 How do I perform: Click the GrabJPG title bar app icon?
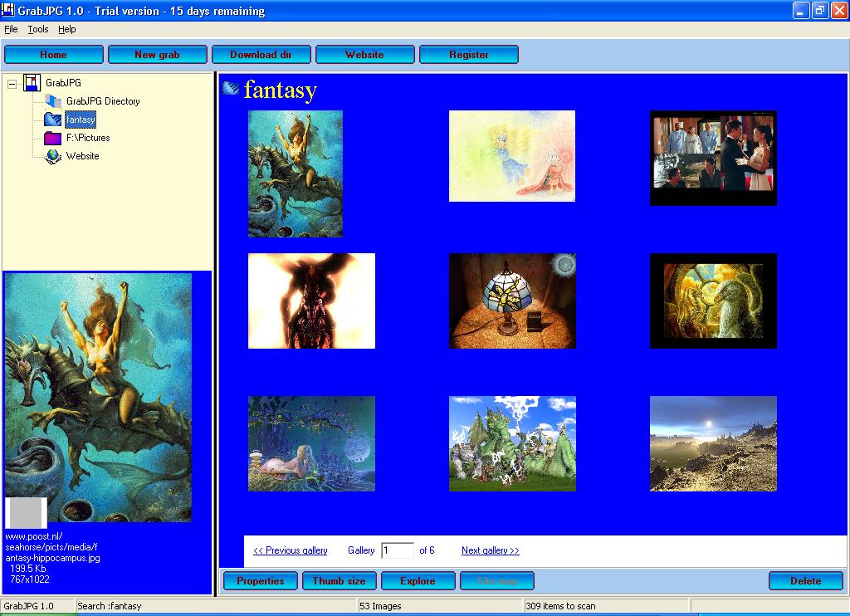pyautogui.click(x=8, y=10)
